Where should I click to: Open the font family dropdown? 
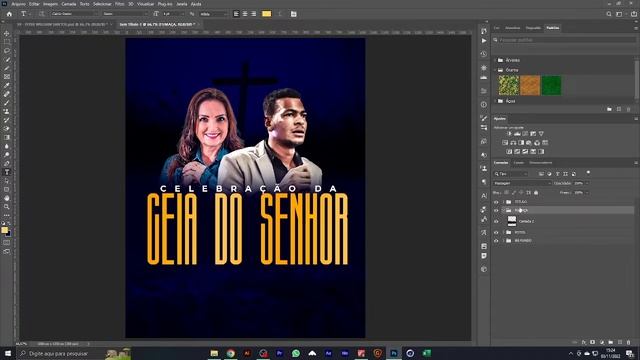[x=74, y=14]
